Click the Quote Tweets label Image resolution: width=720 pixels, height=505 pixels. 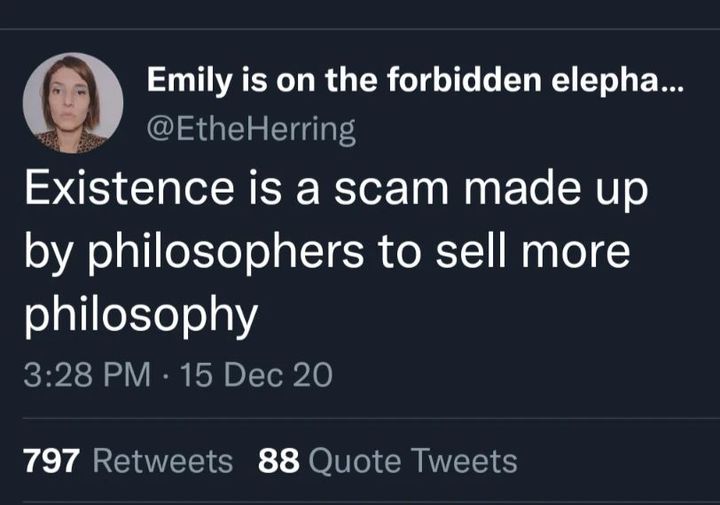[414, 461]
